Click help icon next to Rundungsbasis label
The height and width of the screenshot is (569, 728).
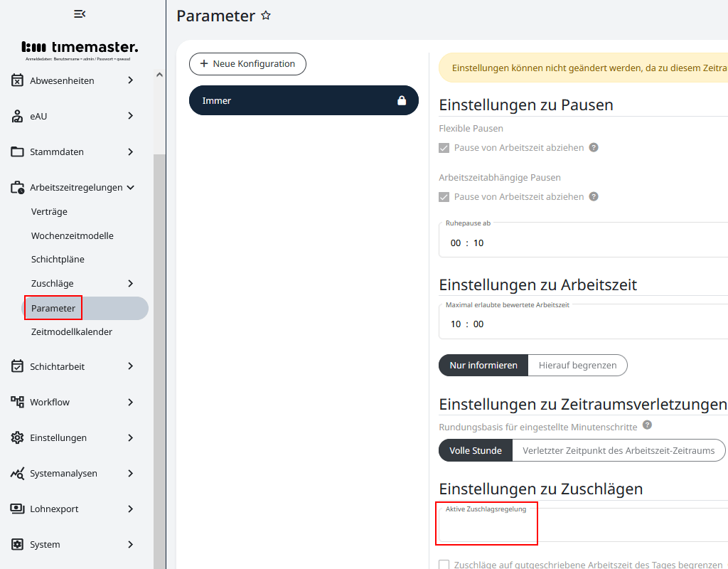647,425
